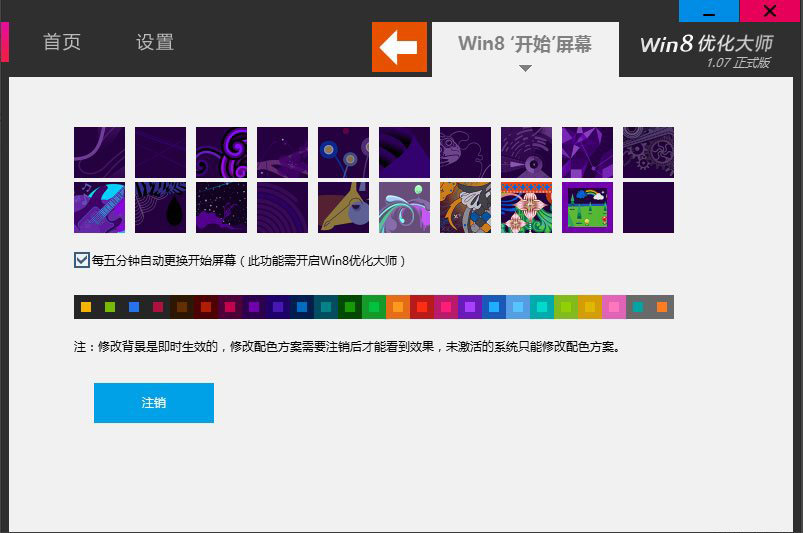Image resolution: width=803 pixels, height=533 pixels.
Task: Open the 首页 tab
Action: (62, 42)
